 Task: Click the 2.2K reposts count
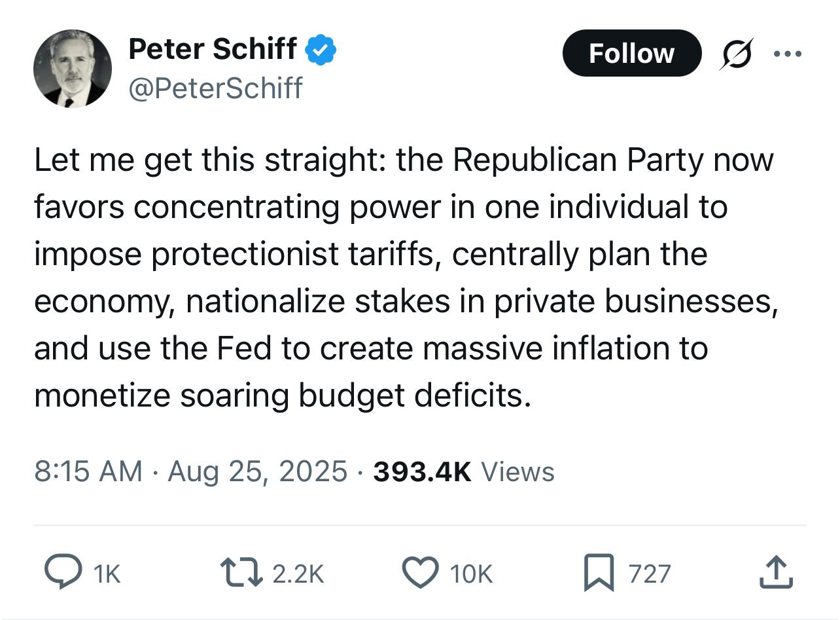[x=298, y=574]
